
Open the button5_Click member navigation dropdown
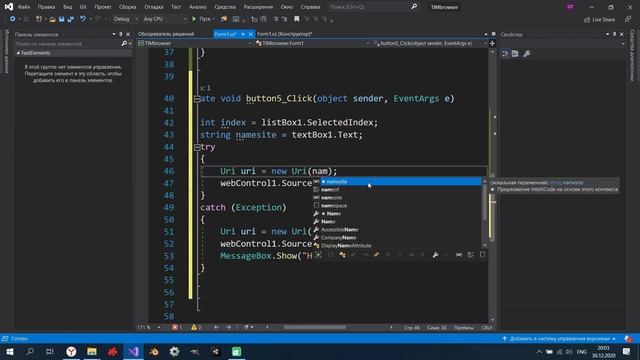point(430,43)
